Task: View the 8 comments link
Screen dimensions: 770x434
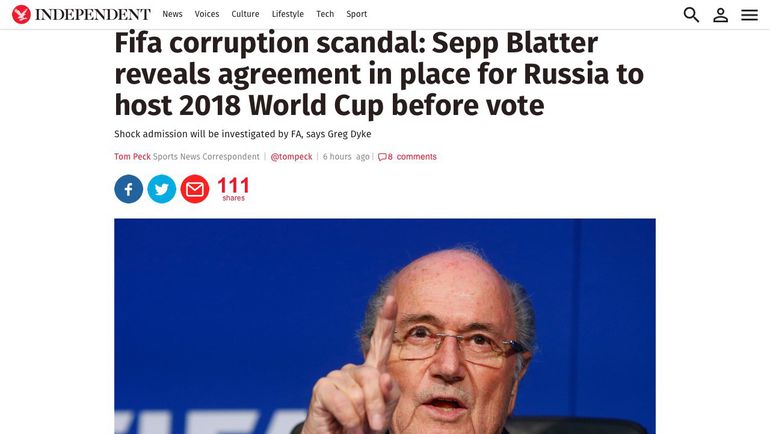Action: [412, 157]
